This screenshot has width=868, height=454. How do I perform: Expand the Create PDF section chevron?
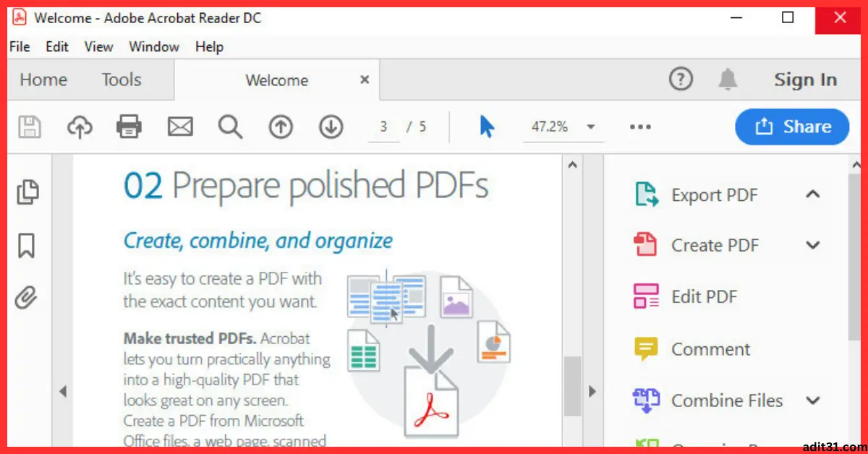click(813, 245)
